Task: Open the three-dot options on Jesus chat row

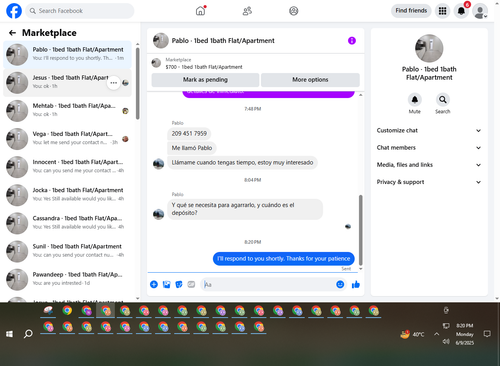Action: (114, 83)
